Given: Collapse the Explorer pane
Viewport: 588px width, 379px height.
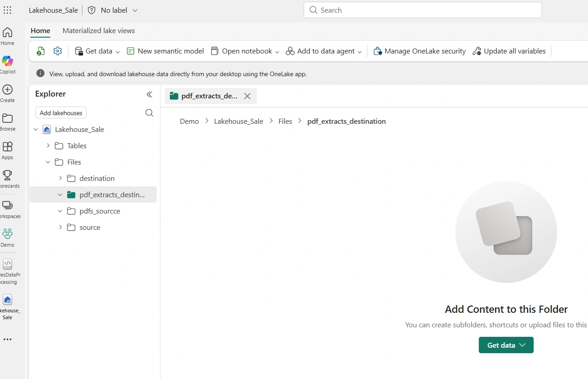Looking at the screenshot, I should coord(149,94).
